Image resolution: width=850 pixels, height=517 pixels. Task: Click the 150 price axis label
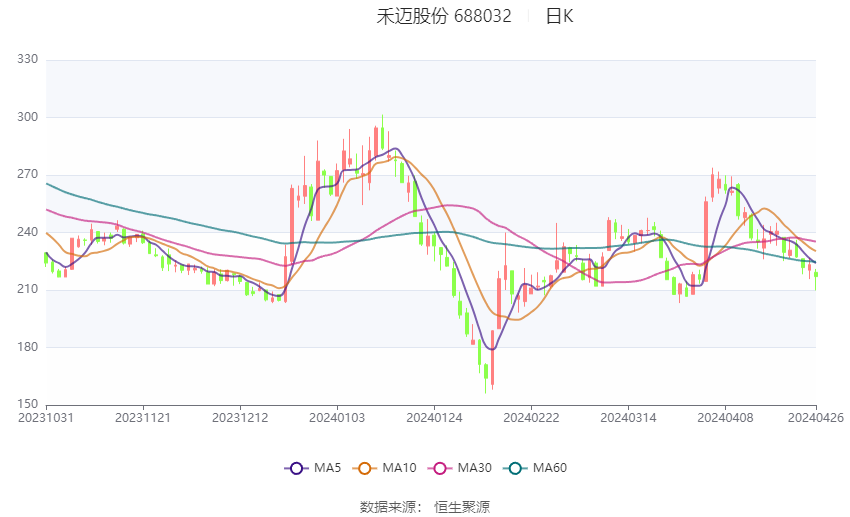pos(28,404)
